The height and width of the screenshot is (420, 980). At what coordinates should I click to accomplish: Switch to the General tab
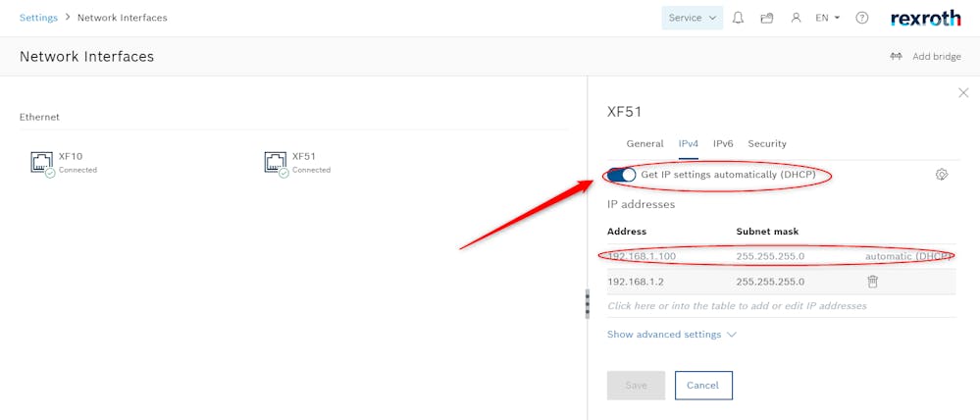645,143
